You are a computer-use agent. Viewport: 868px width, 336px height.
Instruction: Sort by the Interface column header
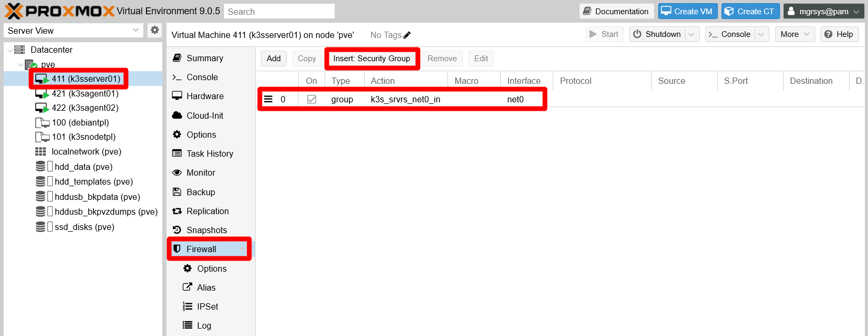click(526, 81)
